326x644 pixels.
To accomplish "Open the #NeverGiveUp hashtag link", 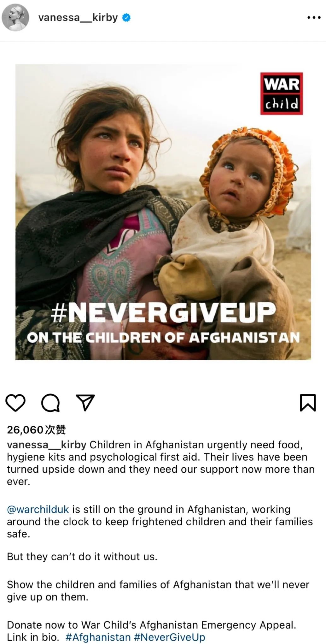I will click(x=170, y=637).
